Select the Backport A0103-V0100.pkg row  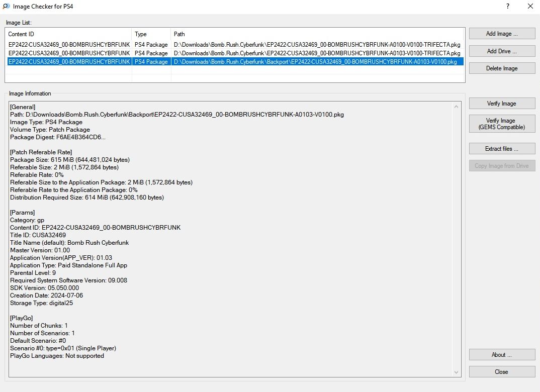[x=235, y=62]
